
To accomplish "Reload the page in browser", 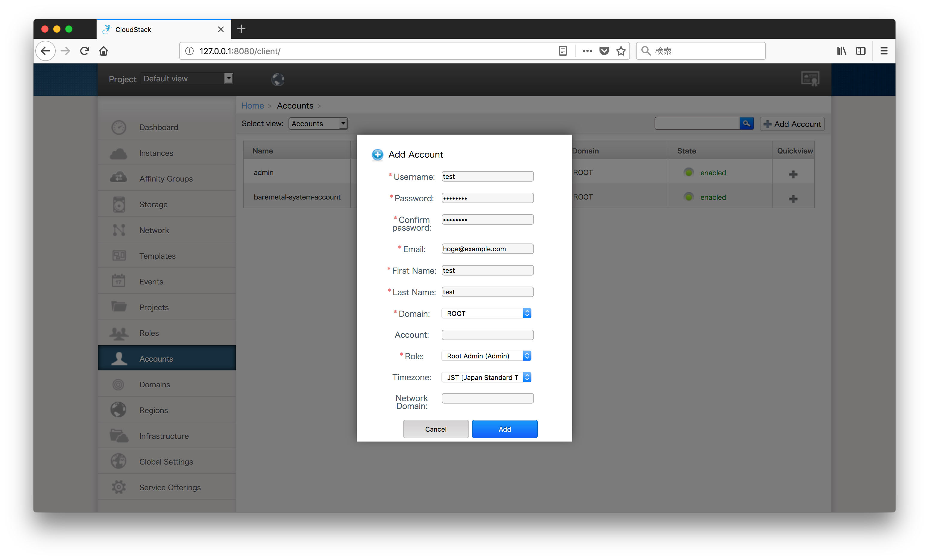I will [84, 51].
